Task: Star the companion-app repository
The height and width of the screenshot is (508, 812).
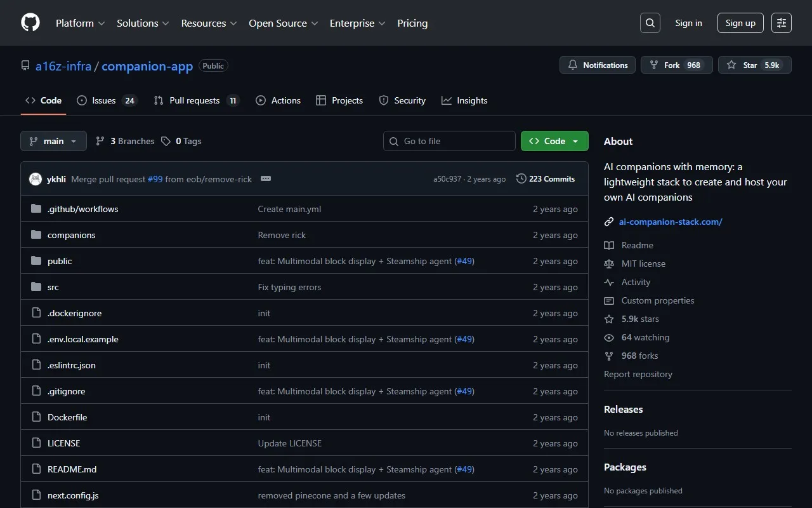Action: click(754, 65)
